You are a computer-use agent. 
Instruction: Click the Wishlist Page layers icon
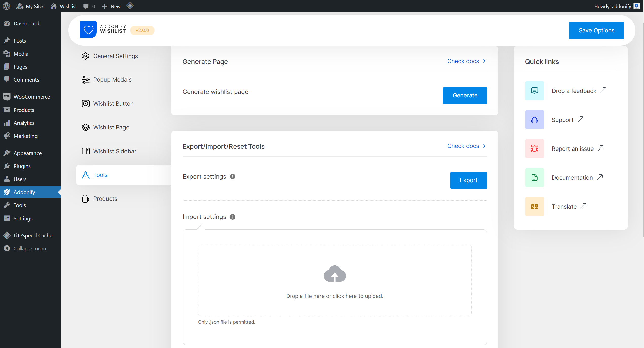pyautogui.click(x=86, y=127)
